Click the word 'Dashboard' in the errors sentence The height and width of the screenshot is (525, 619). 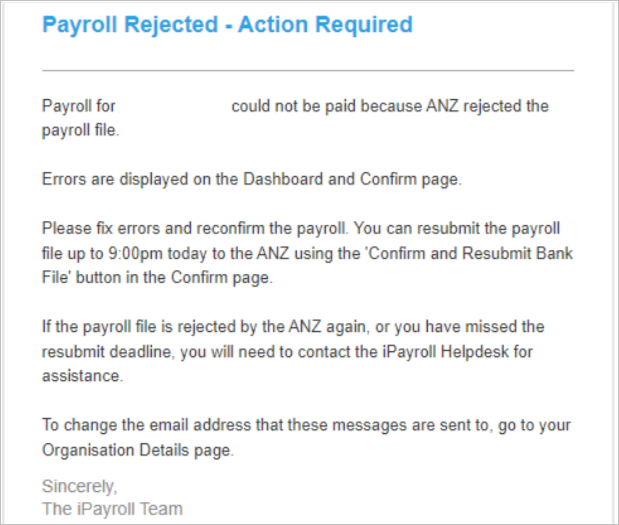click(283, 179)
